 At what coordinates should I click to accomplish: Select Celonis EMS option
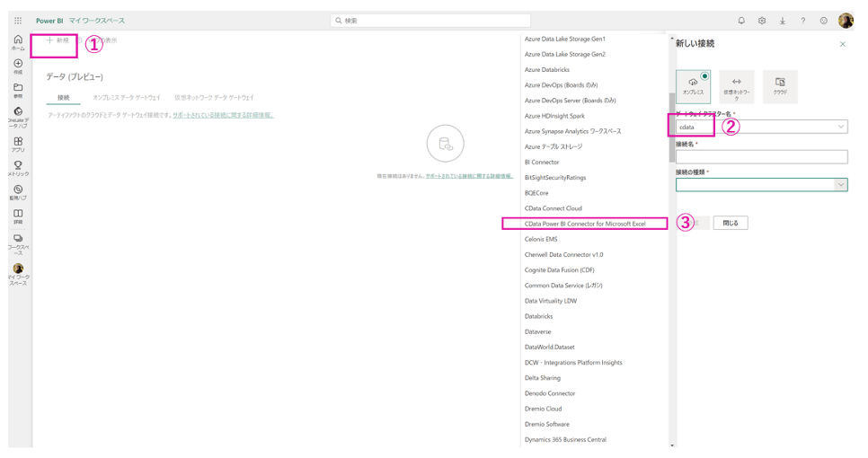pyautogui.click(x=541, y=240)
